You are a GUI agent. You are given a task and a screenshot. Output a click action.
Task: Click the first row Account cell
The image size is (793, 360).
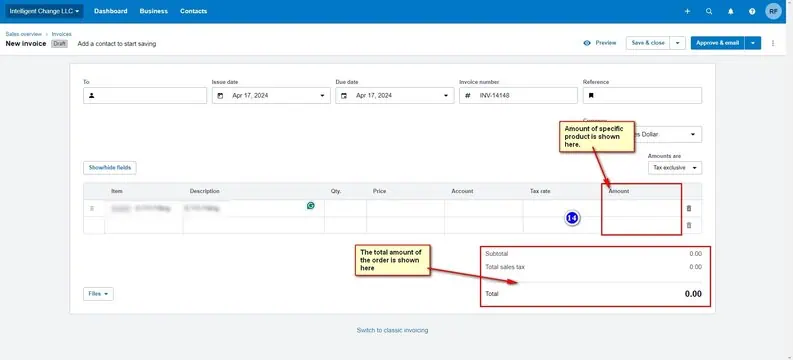point(484,208)
